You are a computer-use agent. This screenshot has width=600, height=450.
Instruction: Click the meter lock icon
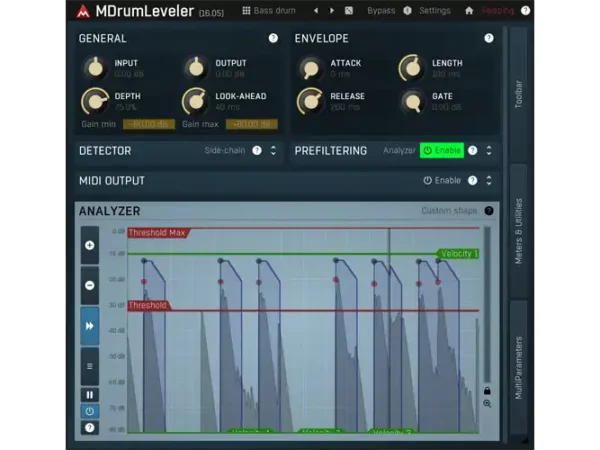pos(487,391)
